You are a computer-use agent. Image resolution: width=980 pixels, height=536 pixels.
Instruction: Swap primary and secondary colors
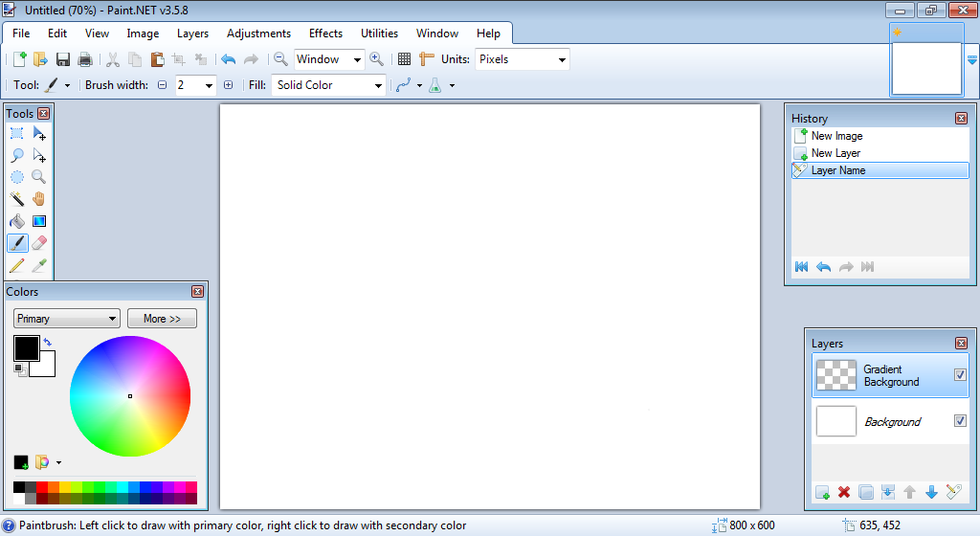[48, 342]
